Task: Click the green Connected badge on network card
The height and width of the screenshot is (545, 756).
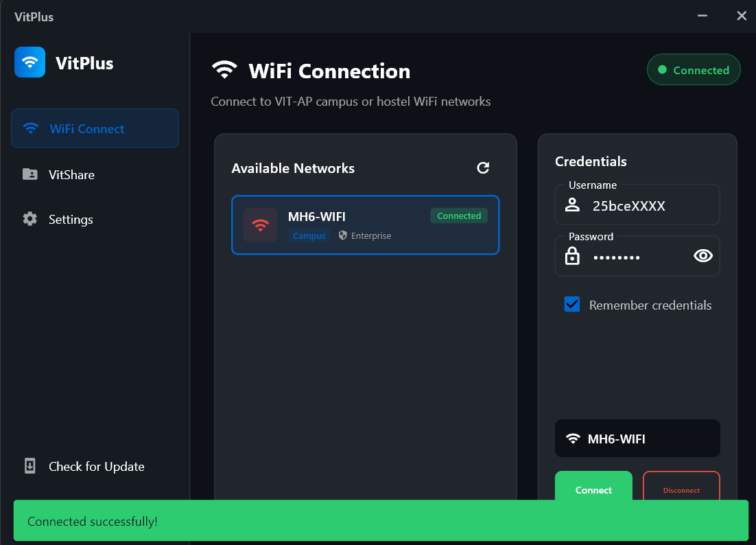Action: click(459, 216)
